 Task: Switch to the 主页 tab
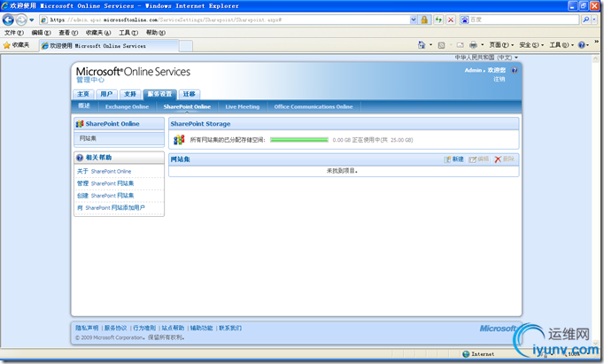point(83,94)
